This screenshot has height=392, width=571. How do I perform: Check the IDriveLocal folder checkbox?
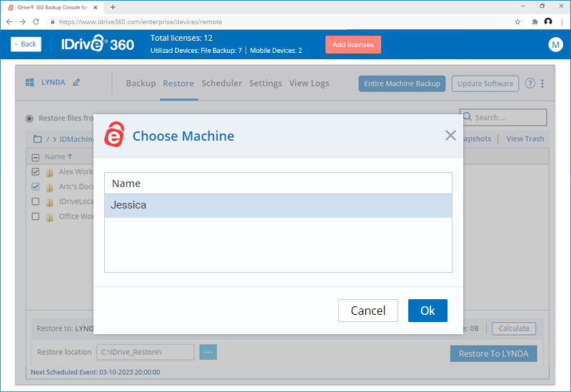35,201
